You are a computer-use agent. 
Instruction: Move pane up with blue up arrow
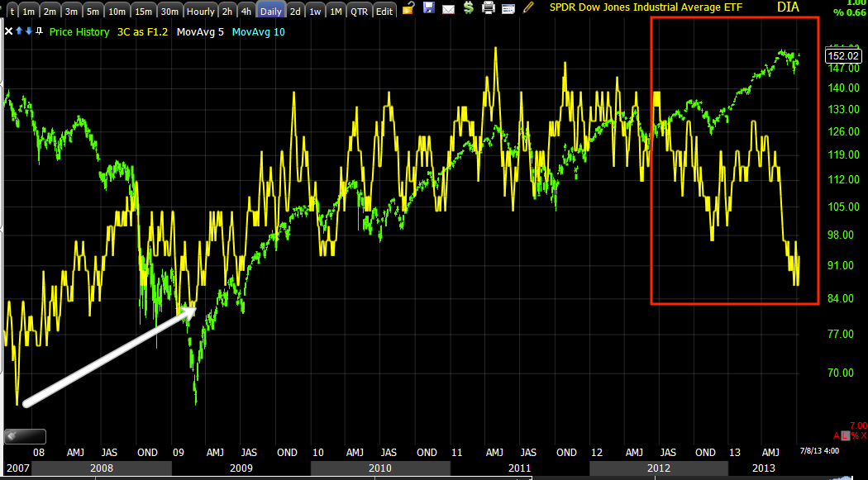point(19,31)
